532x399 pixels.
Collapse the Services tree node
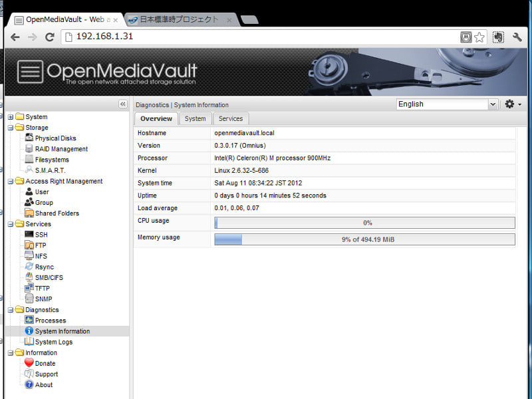pos(11,224)
